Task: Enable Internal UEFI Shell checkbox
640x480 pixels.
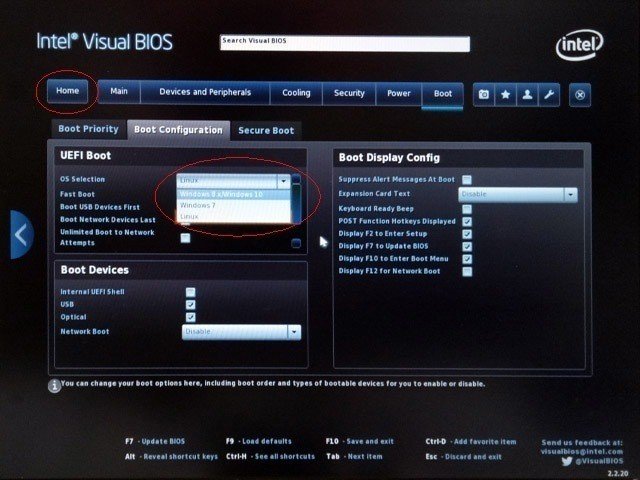Action: pyautogui.click(x=190, y=292)
